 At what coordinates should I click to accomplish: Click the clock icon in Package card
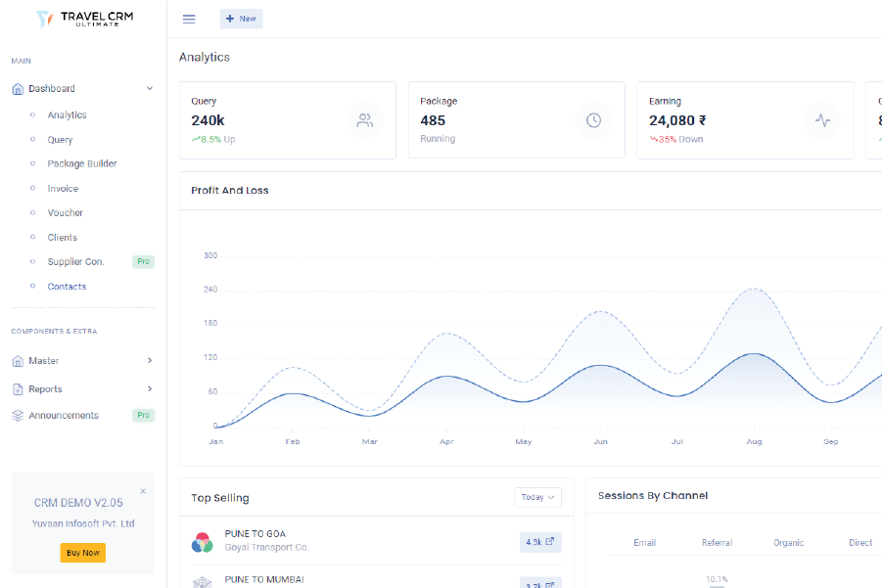(x=593, y=120)
